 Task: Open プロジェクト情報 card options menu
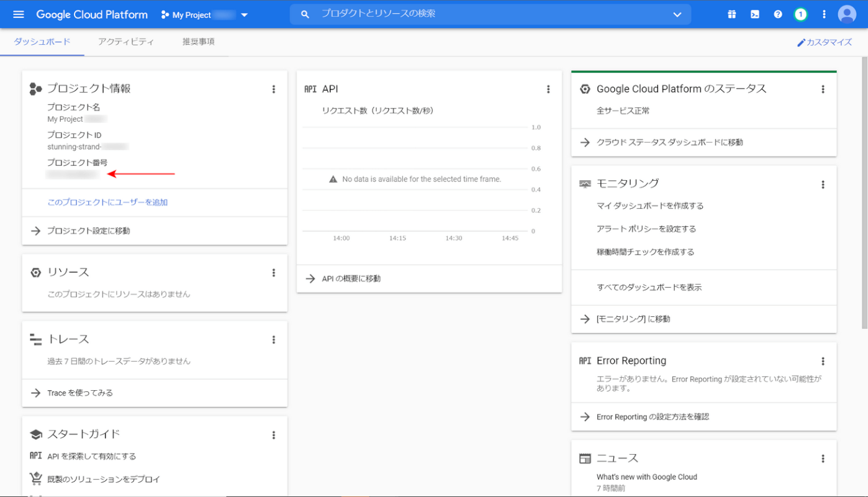click(274, 89)
